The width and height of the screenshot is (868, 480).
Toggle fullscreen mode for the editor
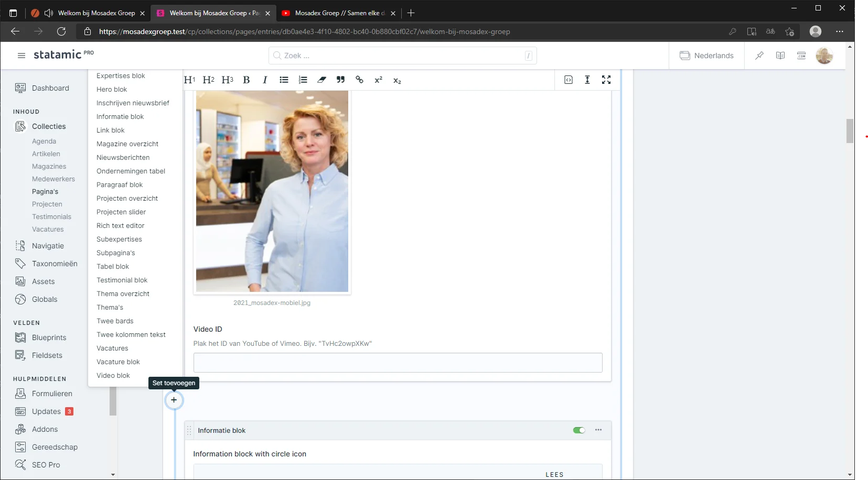click(x=606, y=80)
